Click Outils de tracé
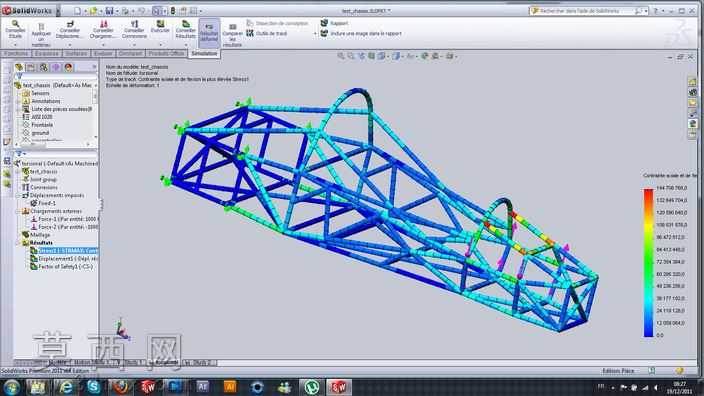The width and height of the screenshot is (704, 396). 267,33
